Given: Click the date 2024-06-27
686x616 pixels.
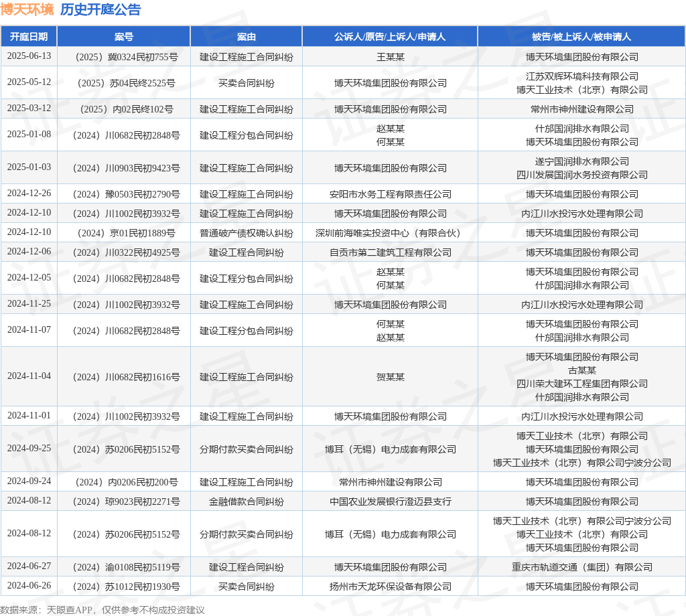Looking at the screenshot, I should [x=29, y=566].
